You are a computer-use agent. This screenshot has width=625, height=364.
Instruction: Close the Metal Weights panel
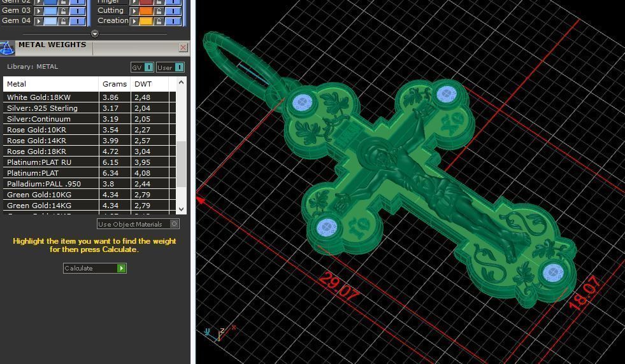point(183,48)
